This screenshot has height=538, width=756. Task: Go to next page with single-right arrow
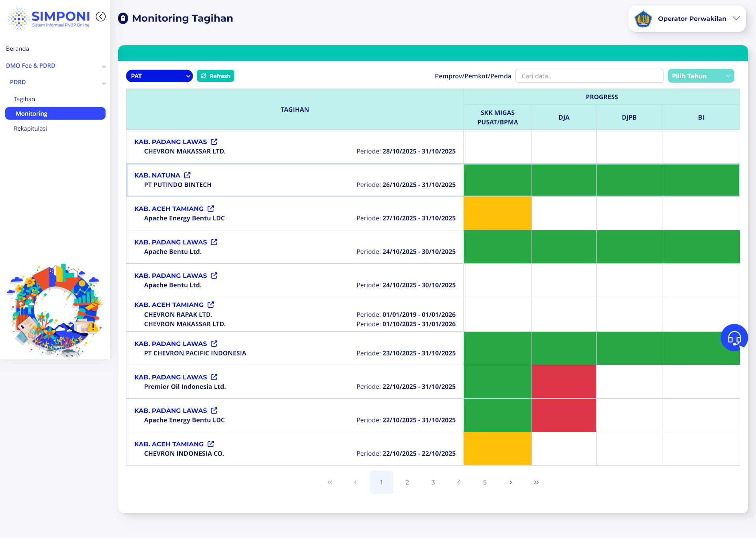click(511, 482)
